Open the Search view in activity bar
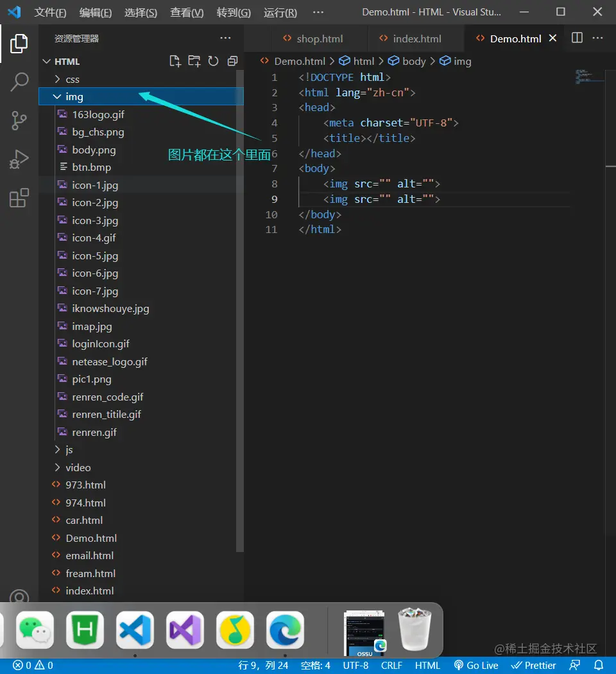The image size is (616, 674). 19,82
